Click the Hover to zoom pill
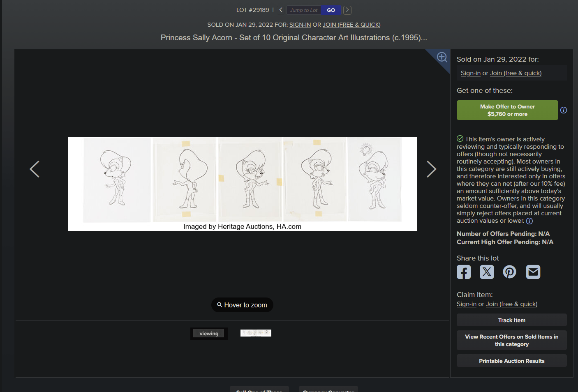 [x=242, y=305]
